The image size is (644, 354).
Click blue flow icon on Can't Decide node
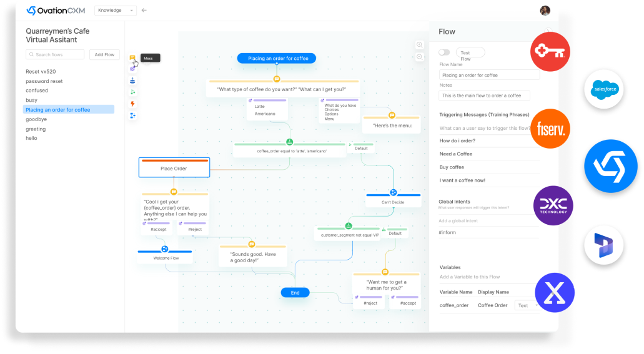click(x=394, y=192)
